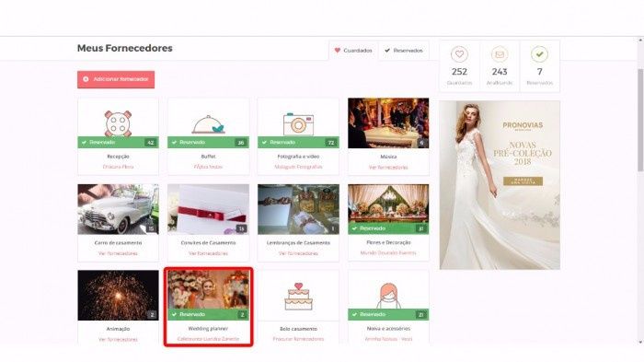Open Malagute Fotografias link
The image size is (644, 362).
(299, 167)
